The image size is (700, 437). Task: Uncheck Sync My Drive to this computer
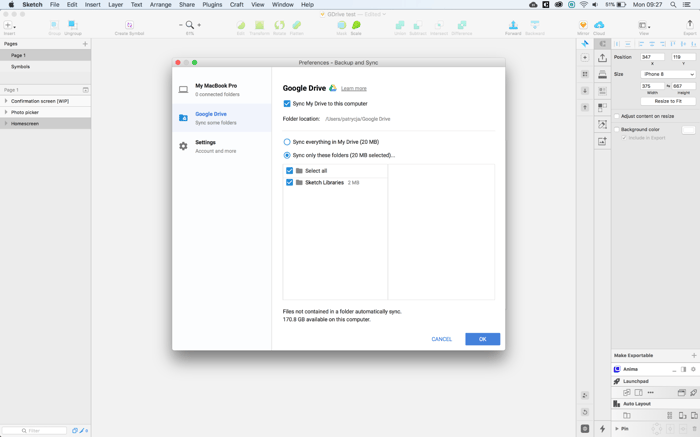tap(287, 104)
